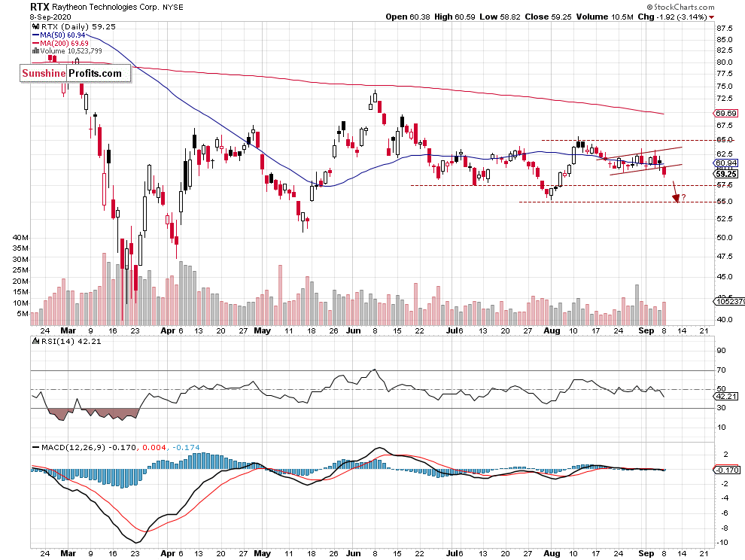The image size is (745, 560).
Task: Click the MA(200) 69.69 legend entry
Action: (64, 43)
